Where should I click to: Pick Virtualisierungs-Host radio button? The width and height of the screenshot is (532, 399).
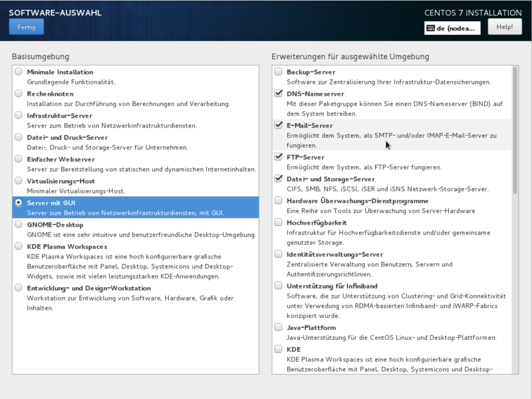point(19,181)
